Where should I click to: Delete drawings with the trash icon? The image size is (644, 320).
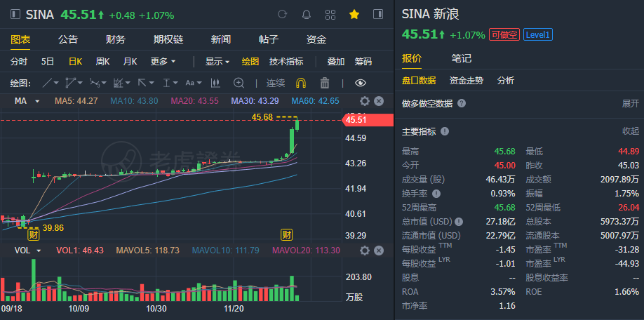325,83
